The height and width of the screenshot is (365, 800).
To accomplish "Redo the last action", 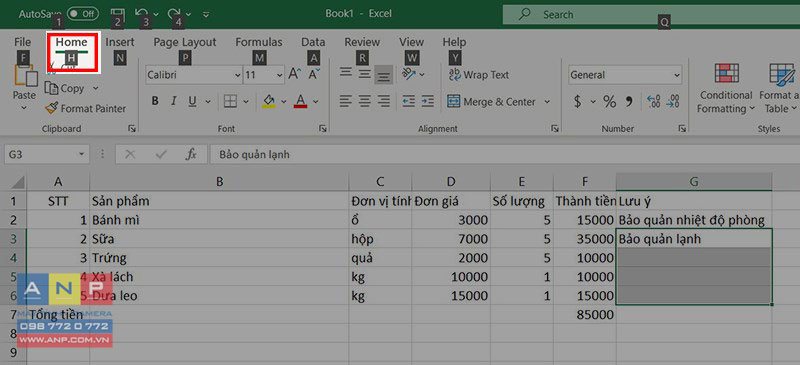I will (x=174, y=14).
